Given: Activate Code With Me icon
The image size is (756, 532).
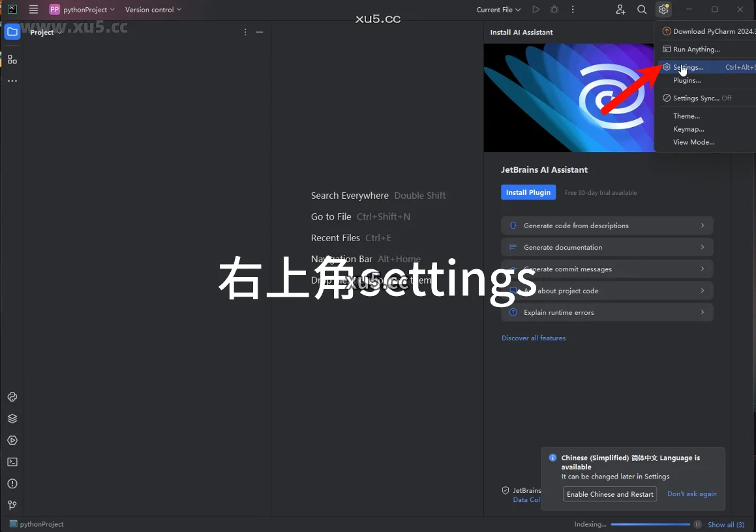Looking at the screenshot, I should point(620,9).
